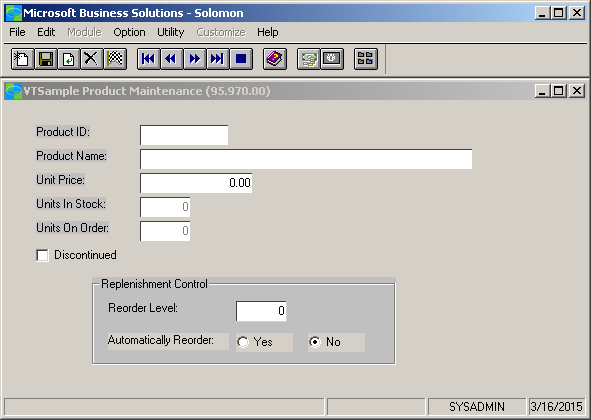Screen dimensions: 591x420
Task: Click the blue square Cancel icon
Action: (x=241, y=59)
